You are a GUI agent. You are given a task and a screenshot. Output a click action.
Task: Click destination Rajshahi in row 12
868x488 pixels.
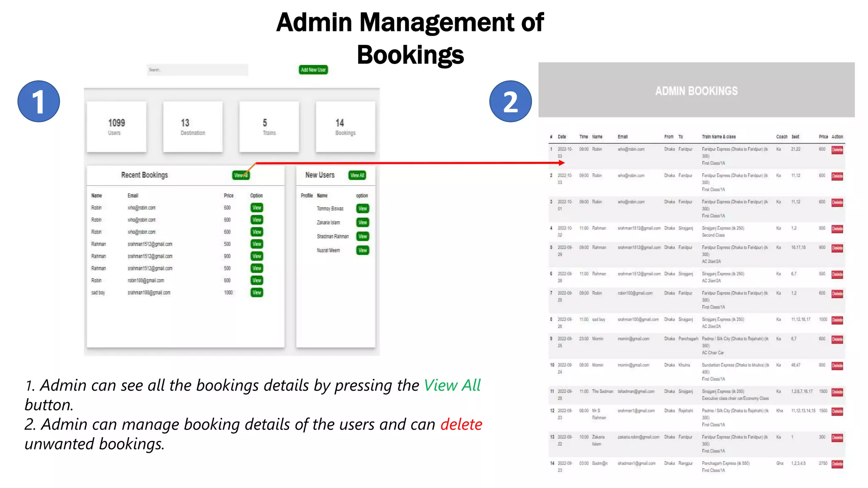pos(686,411)
